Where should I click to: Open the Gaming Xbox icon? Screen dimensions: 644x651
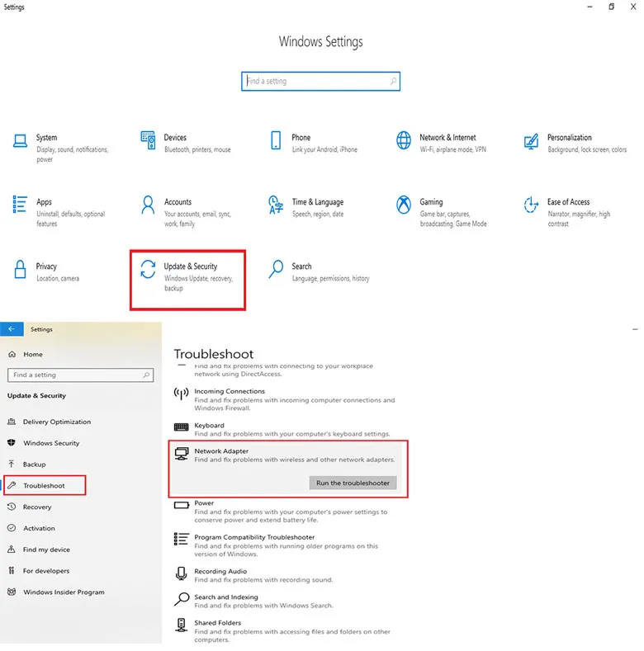(x=404, y=204)
